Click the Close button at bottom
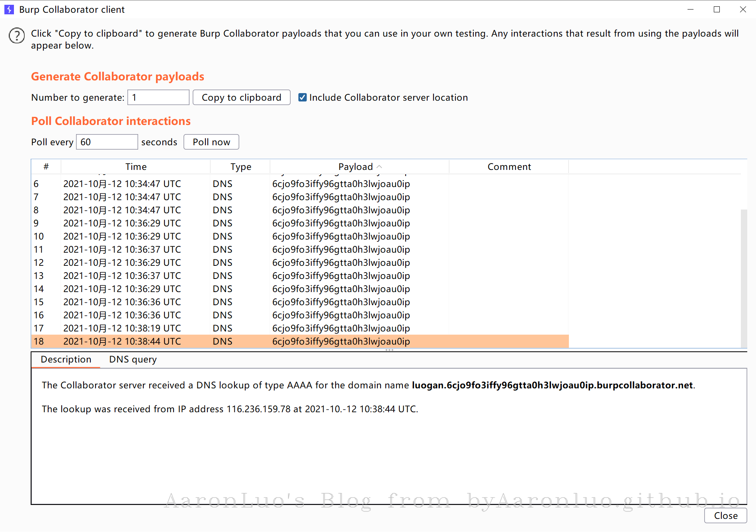756x532 pixels. (725, 516)
